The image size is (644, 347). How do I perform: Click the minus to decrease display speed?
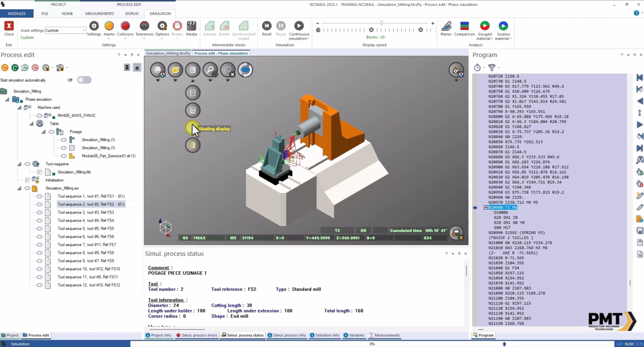pyautogui.click(x=317, y=23)
